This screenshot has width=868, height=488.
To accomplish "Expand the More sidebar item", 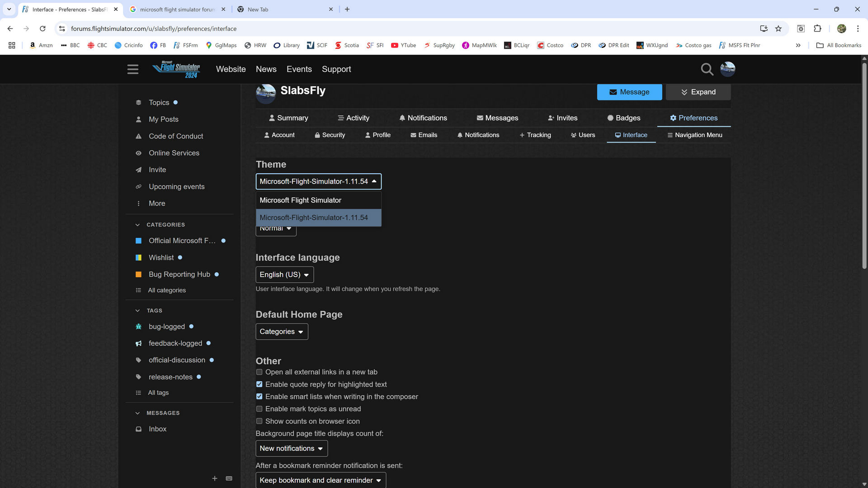I will 157,204.
